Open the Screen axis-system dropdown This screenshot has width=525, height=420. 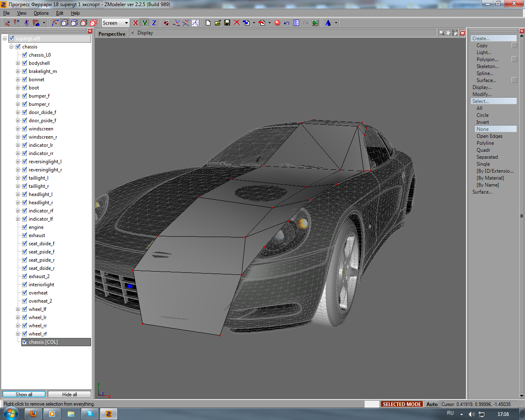[116, 23]
